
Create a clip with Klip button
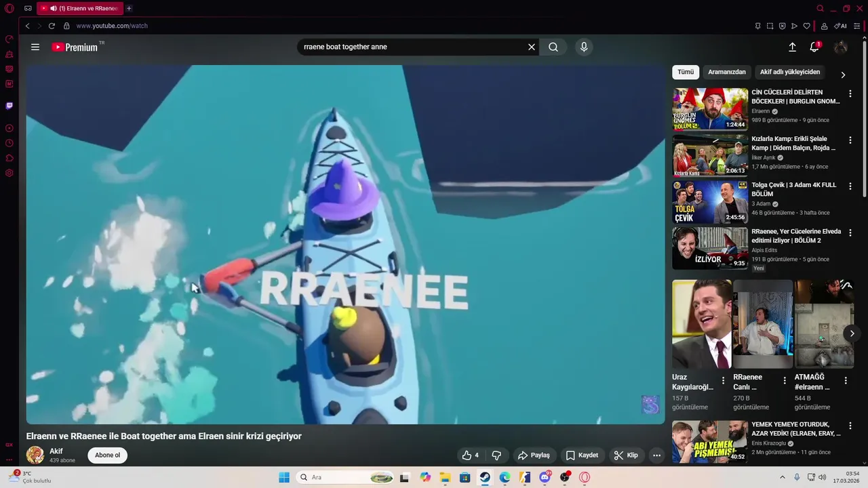tap(626, 455)
